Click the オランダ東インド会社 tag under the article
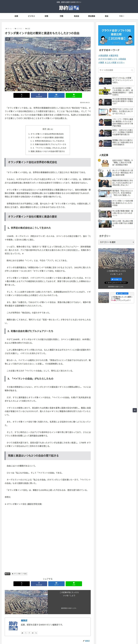The height and width of the screenshot is (644, 138). (19, 574)
